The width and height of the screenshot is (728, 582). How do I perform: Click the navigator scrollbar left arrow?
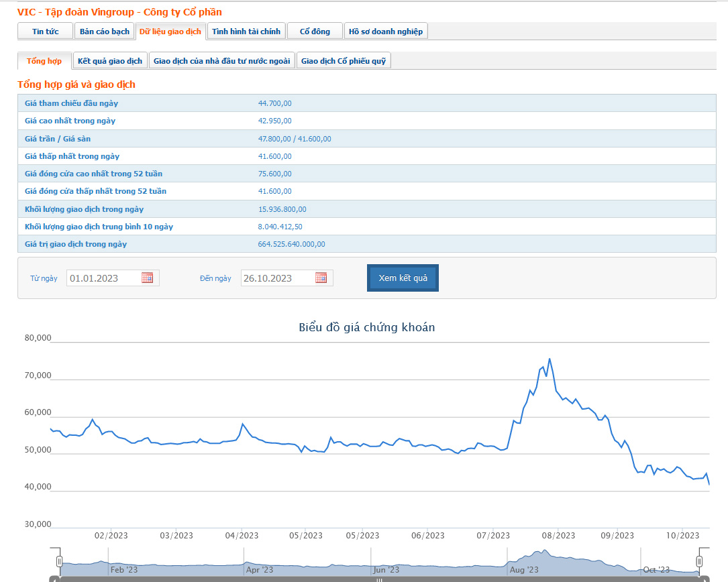54,579
